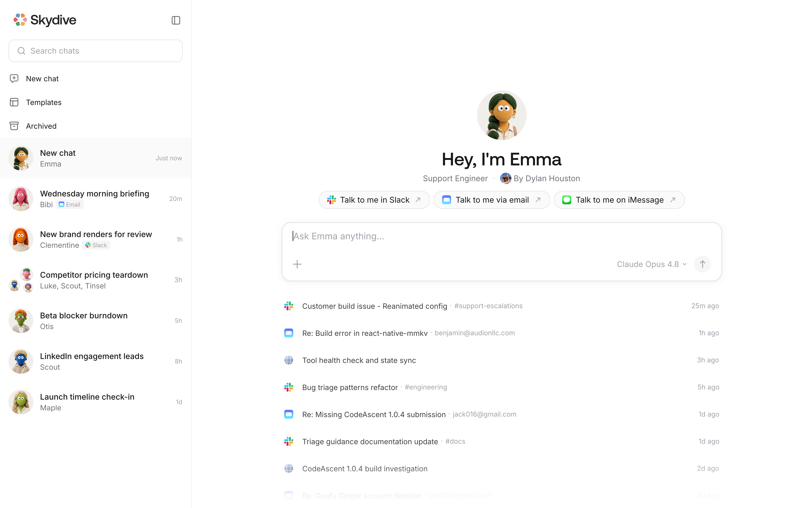Open the Archived chats section
Image resolution: width=812 pixels, height=508 pixels.
tap(96, 126)
